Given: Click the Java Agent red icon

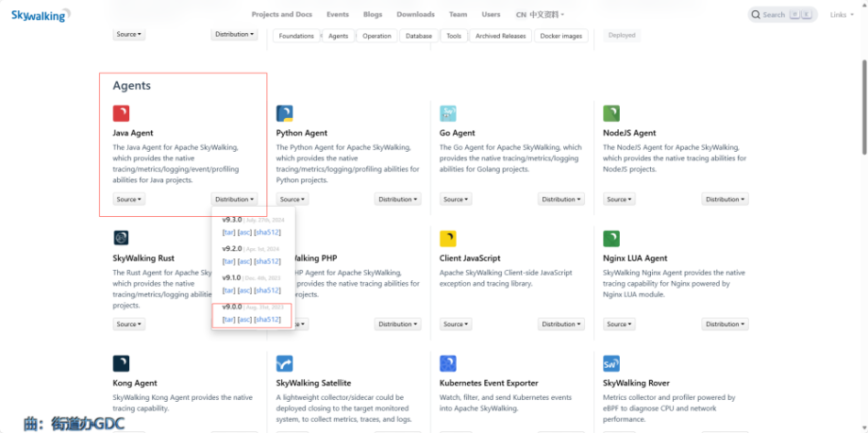Looking at the screenshot, I should (121, 113).
